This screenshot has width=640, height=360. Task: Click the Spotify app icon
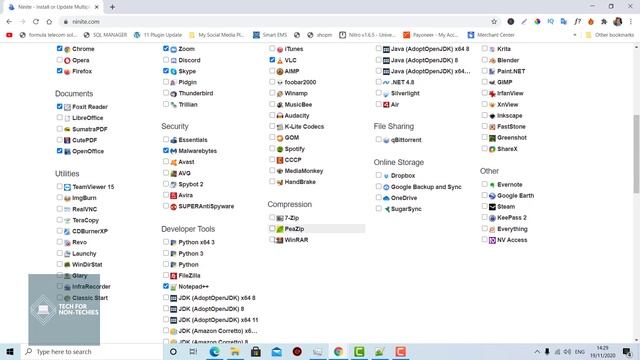pos(280,149)
